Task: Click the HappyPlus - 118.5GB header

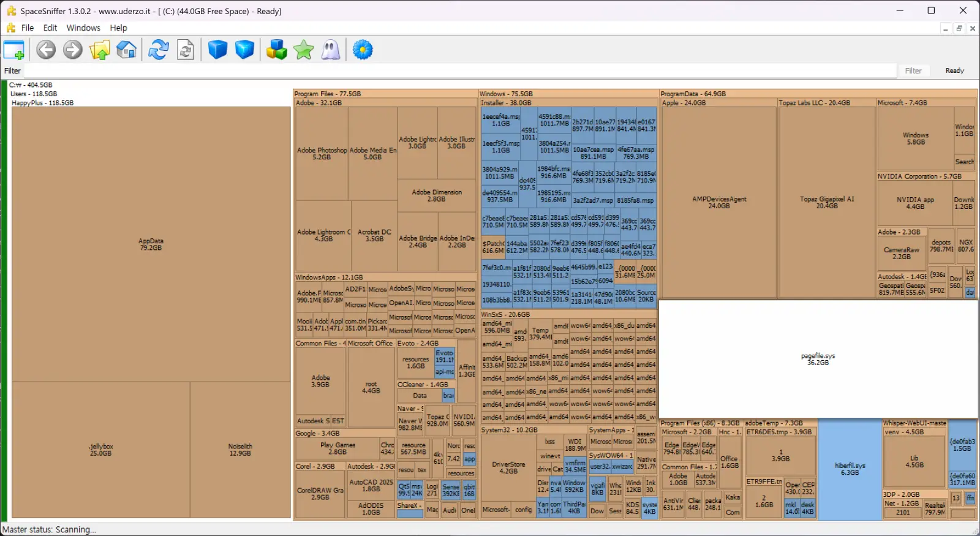Action: [42, 103]
